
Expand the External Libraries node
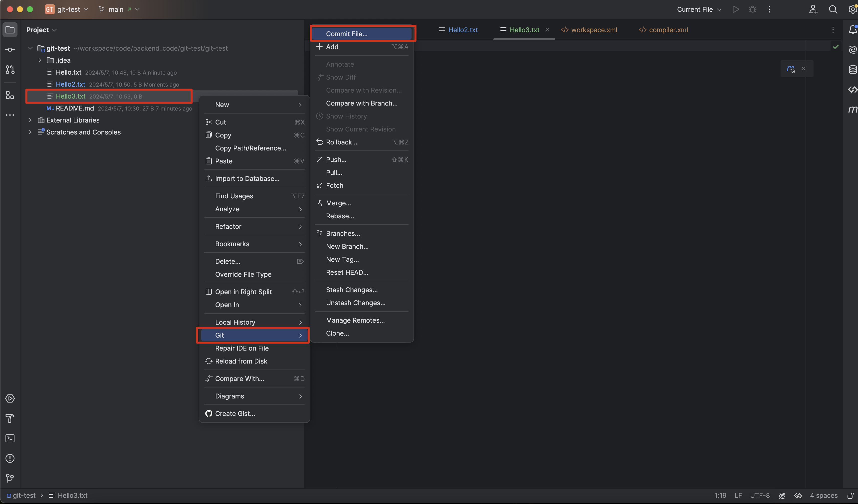[30, 120]
